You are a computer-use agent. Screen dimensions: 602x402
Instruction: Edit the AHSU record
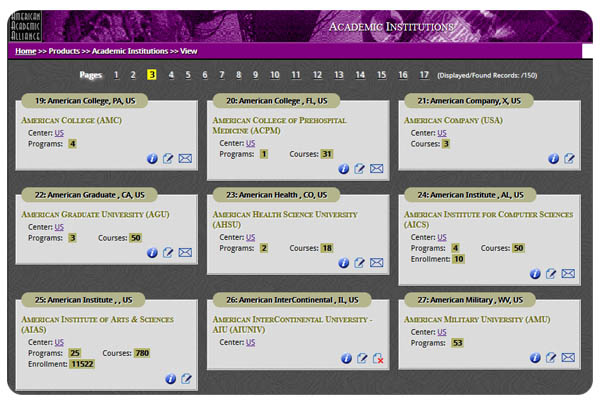pos(359,262)
